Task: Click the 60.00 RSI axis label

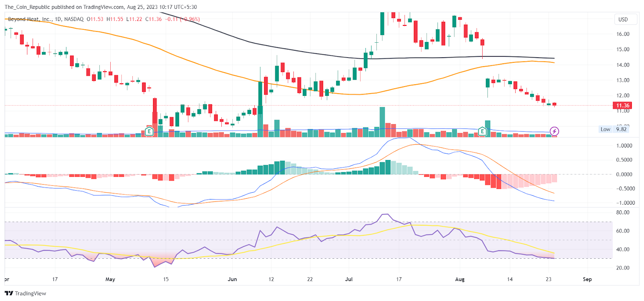Action: (x=623, y=231)
